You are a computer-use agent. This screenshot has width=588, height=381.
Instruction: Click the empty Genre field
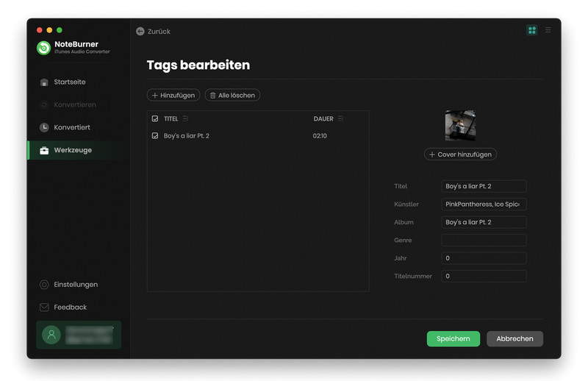[x=484, y=241]
